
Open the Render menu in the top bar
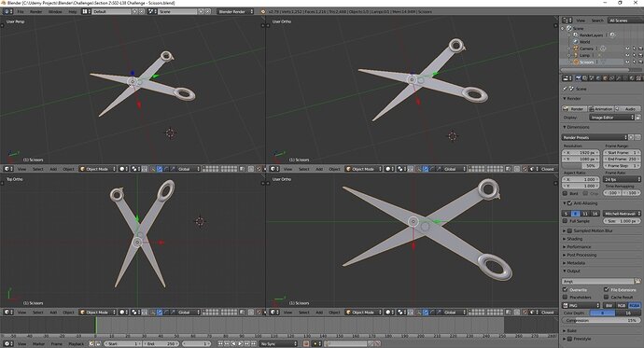tap(35, 11)
